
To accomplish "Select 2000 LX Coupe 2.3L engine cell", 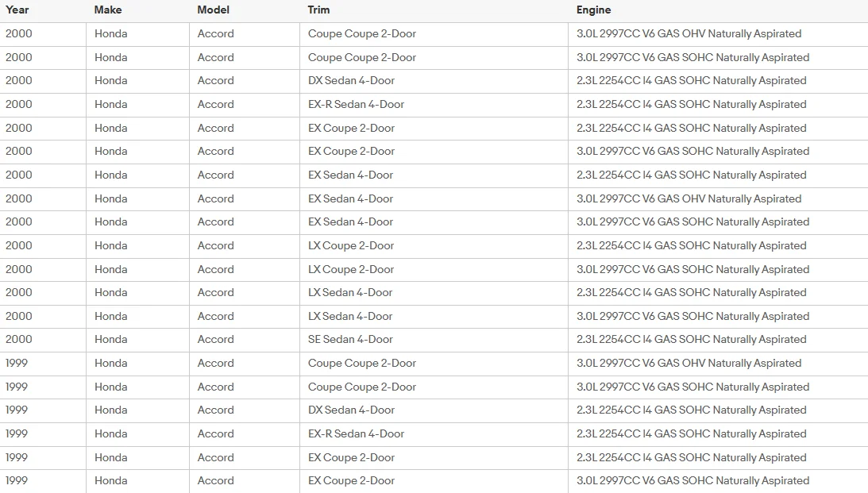I will [718, 245].
